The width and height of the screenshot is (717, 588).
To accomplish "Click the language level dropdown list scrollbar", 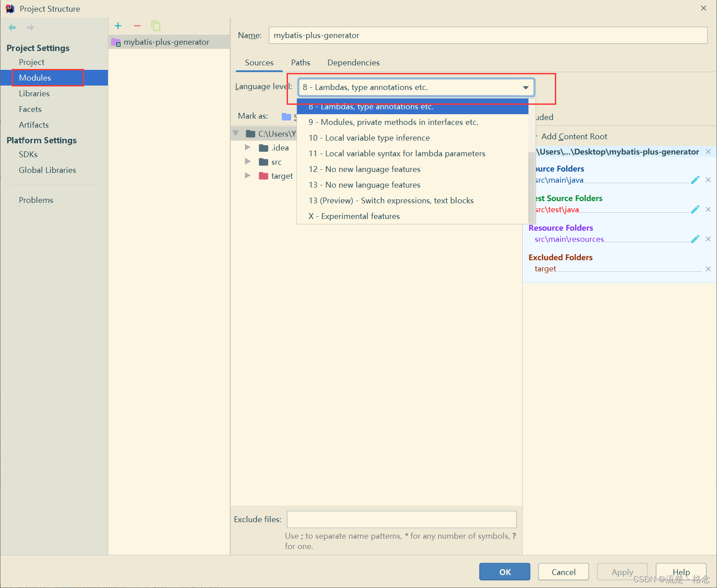I will coord(532,188).
